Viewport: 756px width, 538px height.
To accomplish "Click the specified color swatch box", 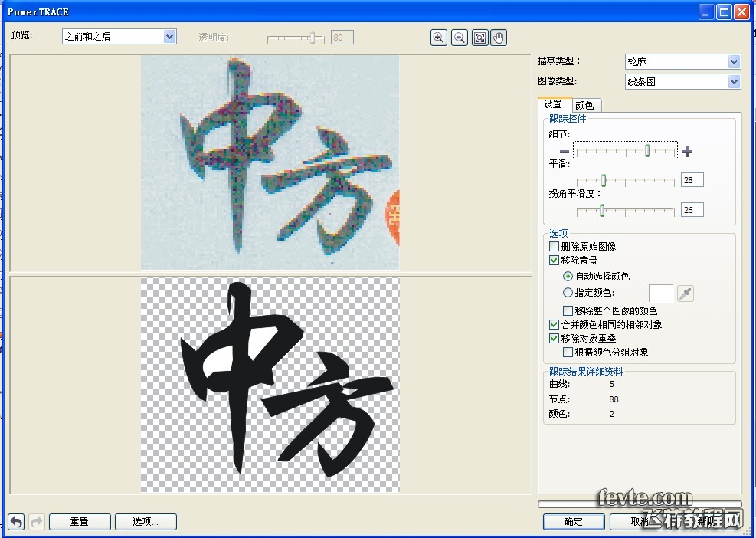I will 662,294.
